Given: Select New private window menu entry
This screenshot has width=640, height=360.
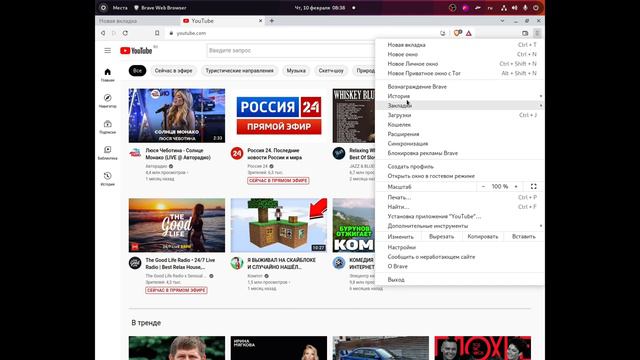Looking at the screenshot, I should coord(460,64).
